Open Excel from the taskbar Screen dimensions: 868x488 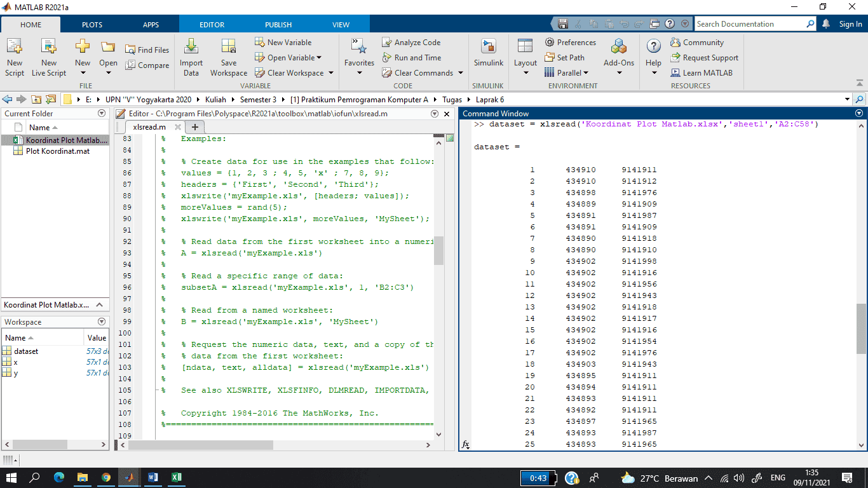point(176,477)
